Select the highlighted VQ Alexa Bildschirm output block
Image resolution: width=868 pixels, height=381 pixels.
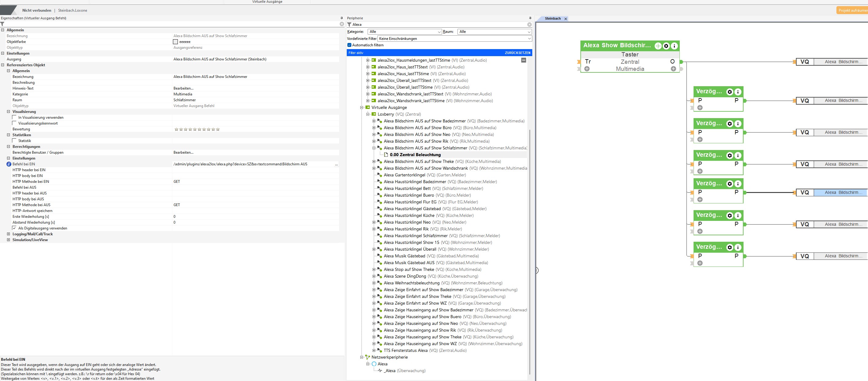[832, 193]
